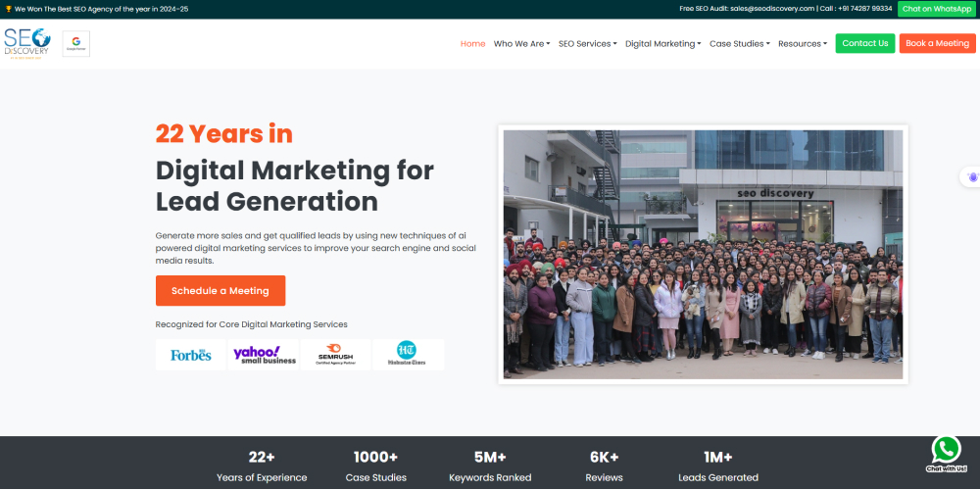This screenshot has width=980, height=490.
Task: Click the Semrush Certified Agency Partner logo
Action: point(335,355)
